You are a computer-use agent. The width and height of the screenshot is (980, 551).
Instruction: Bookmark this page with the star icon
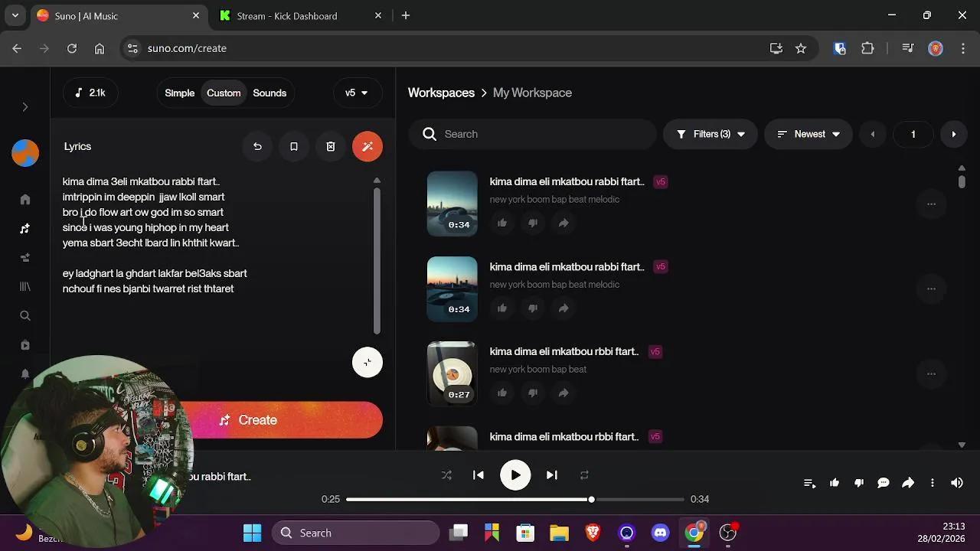click(801, 48)
